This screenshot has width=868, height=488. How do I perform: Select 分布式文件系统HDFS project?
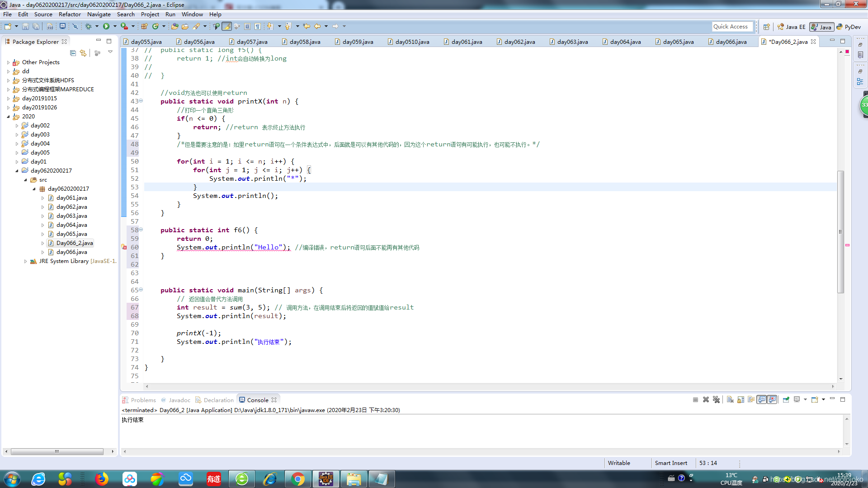[48, 80]
